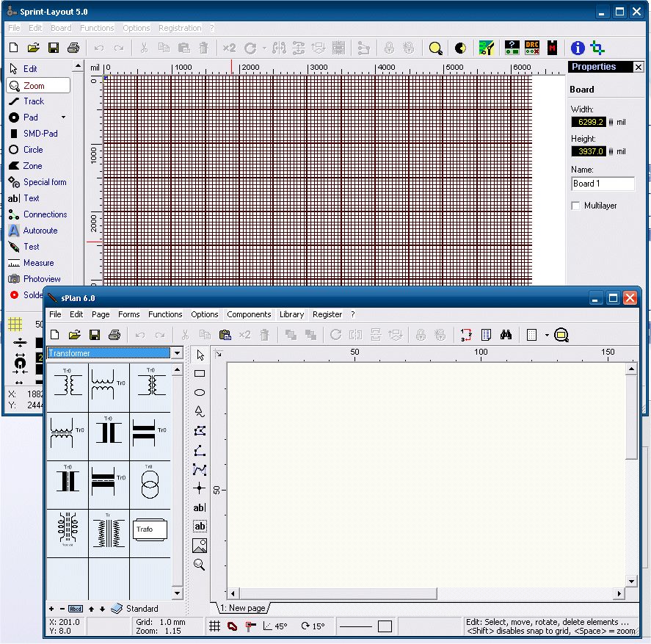This screenshot has height=644, width=651.
Task: Click the board Width value field
Action: pyautogui.click(x=589, y=122)
